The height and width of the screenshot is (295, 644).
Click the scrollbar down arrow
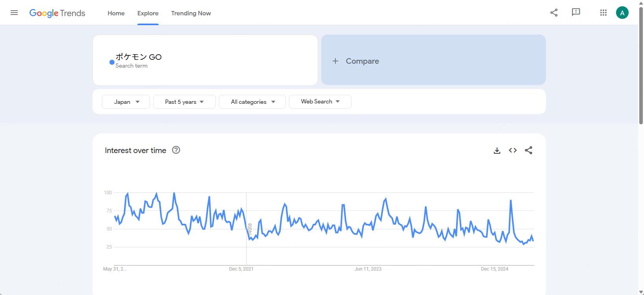point(641,292)
